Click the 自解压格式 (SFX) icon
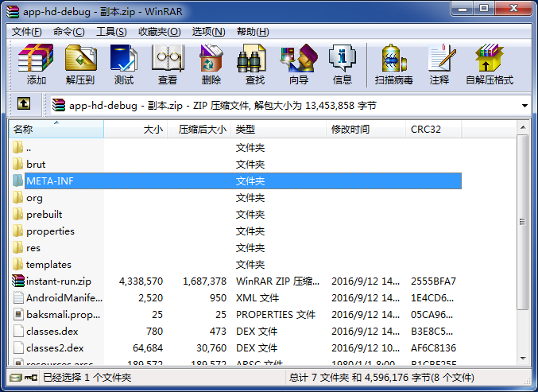538x392 pixels. (x=489, y=64)
